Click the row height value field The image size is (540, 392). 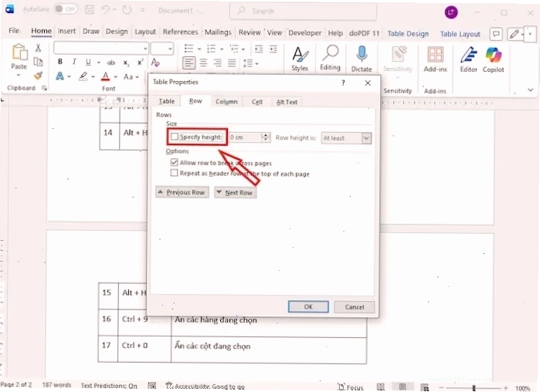pyautogui.click(x=246, y=137)
